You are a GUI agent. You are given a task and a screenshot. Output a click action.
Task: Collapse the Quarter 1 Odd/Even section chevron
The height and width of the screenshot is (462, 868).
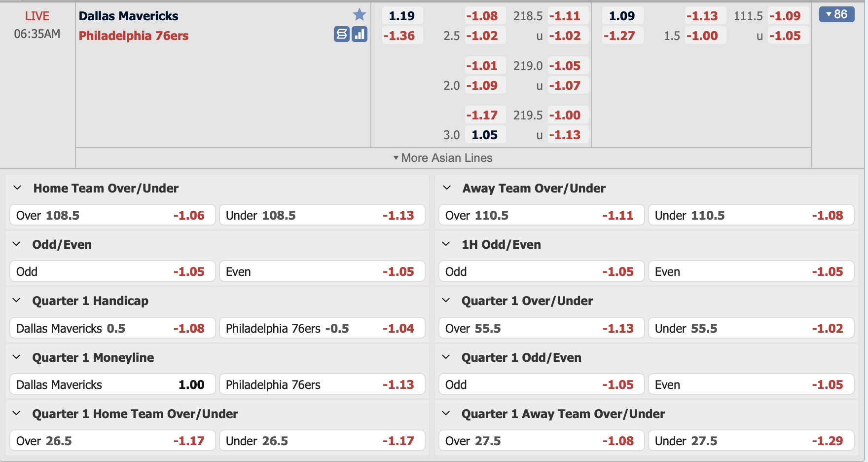(x=446, y=357)
